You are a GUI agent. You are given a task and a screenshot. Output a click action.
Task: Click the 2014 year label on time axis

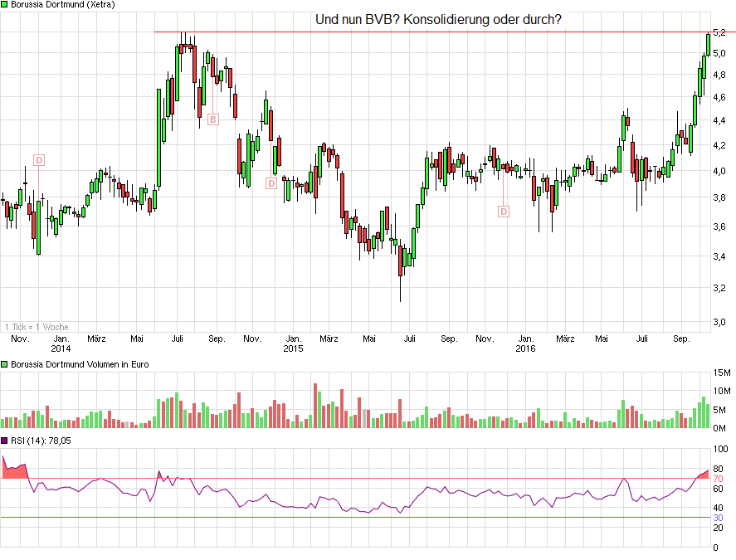point(61,348)
